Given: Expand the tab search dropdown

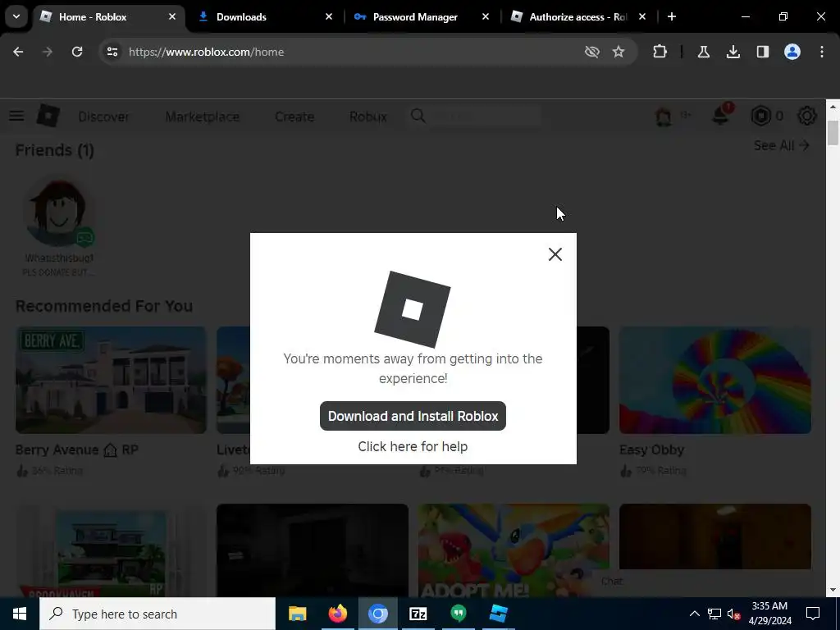Looking at the screenshot, I should point(16,16).
